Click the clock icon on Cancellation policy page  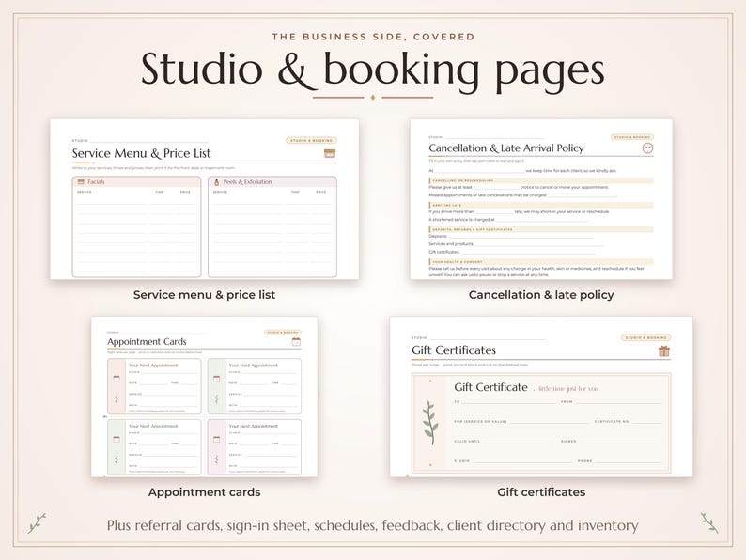[647, 148]
